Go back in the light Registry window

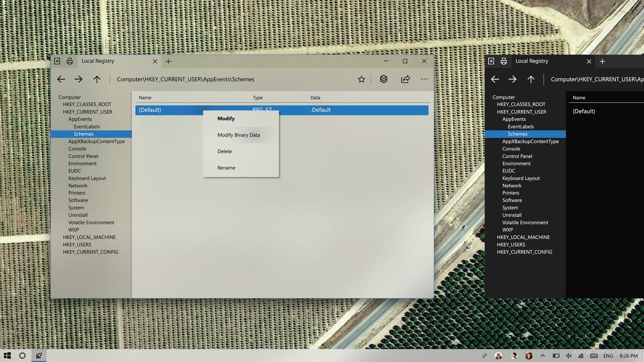[x=61, y=79]
